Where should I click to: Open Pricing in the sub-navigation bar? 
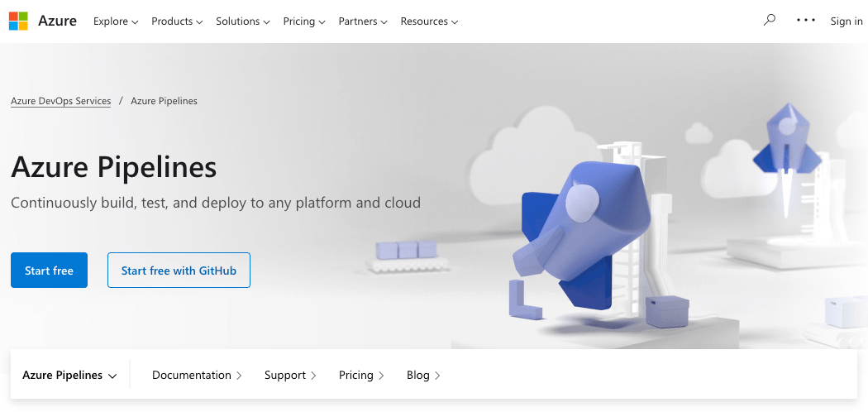[361, 376]
